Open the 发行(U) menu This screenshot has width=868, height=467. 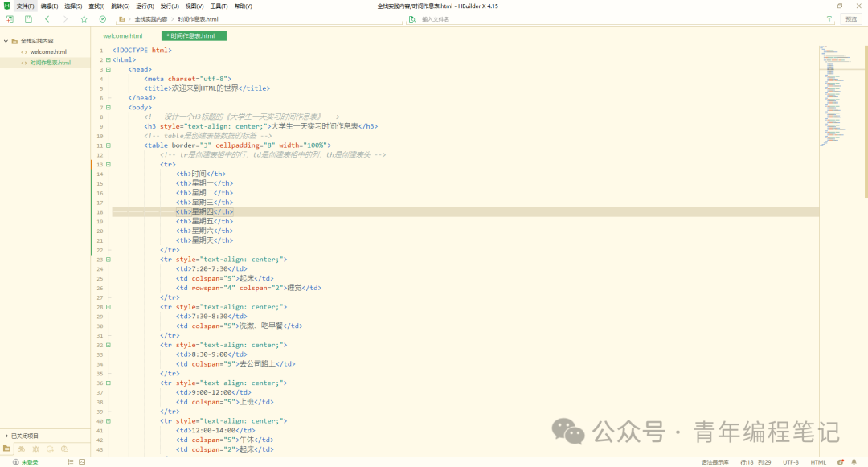pyautogui.click(x=170, y=6)
